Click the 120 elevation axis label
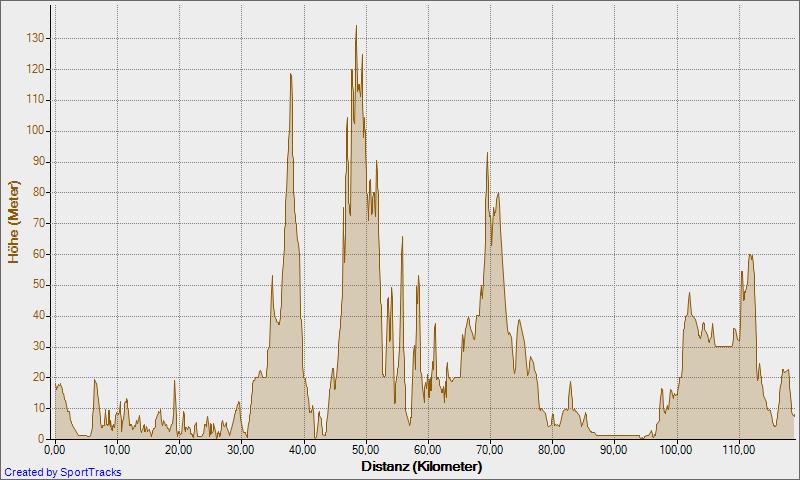 pos(35,69)
